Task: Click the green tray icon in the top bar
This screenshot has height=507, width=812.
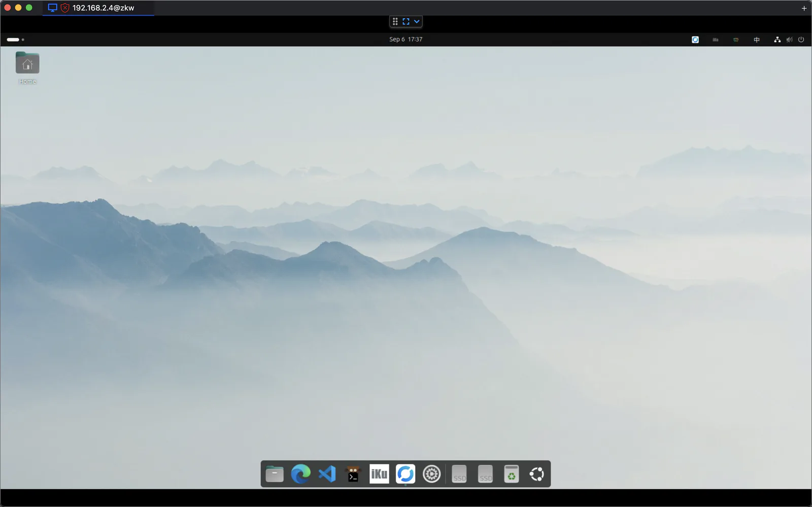Action: click(736, 40)
